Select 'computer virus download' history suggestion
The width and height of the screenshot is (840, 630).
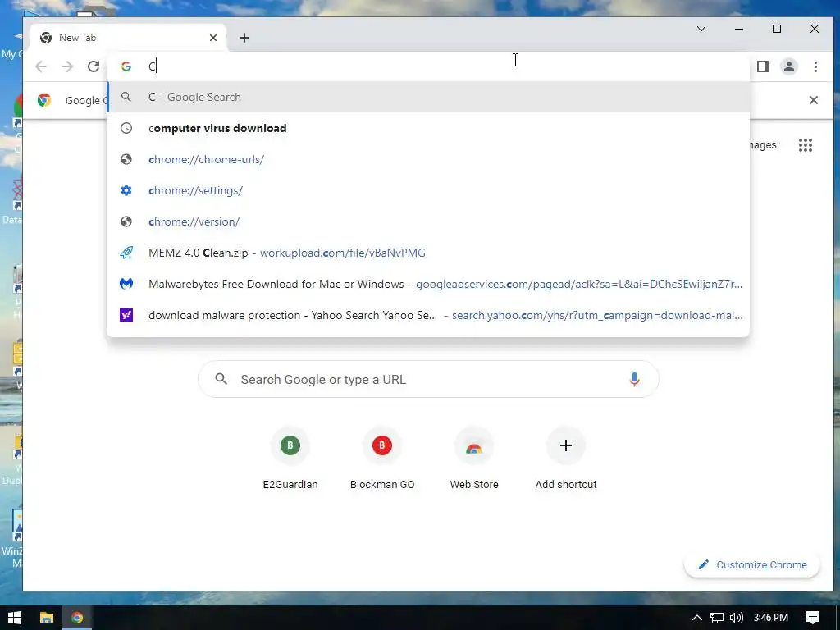point(428,128)
